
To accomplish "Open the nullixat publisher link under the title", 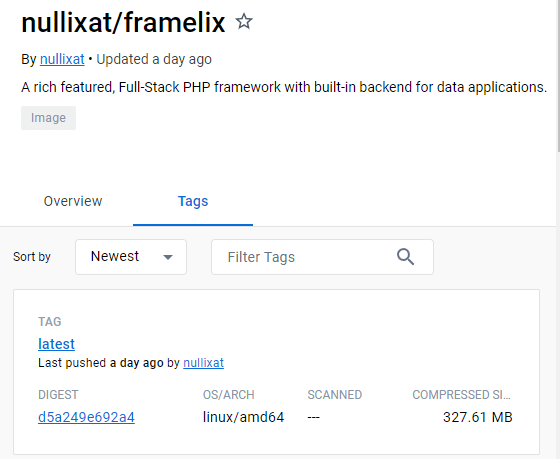I will coord(62,59).
